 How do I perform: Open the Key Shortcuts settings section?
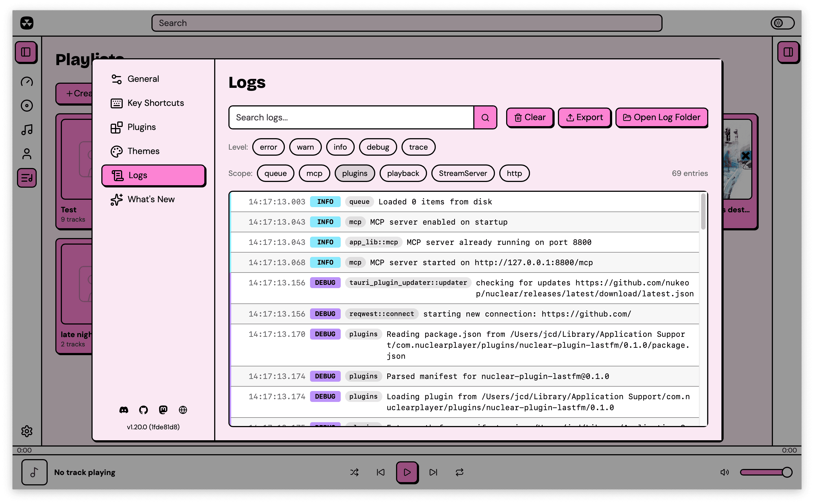[x=155, y=103]
